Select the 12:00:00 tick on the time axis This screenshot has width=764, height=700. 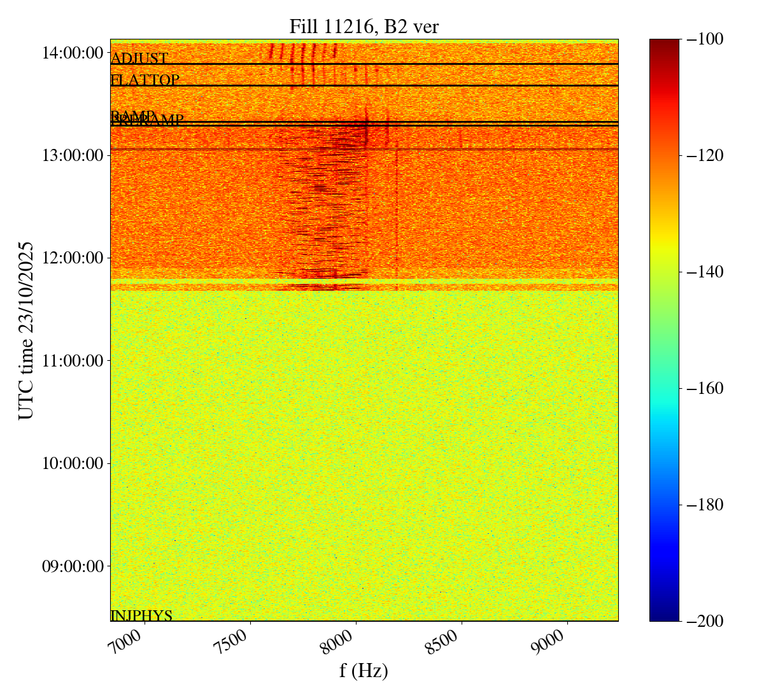[x=73, y=258]
